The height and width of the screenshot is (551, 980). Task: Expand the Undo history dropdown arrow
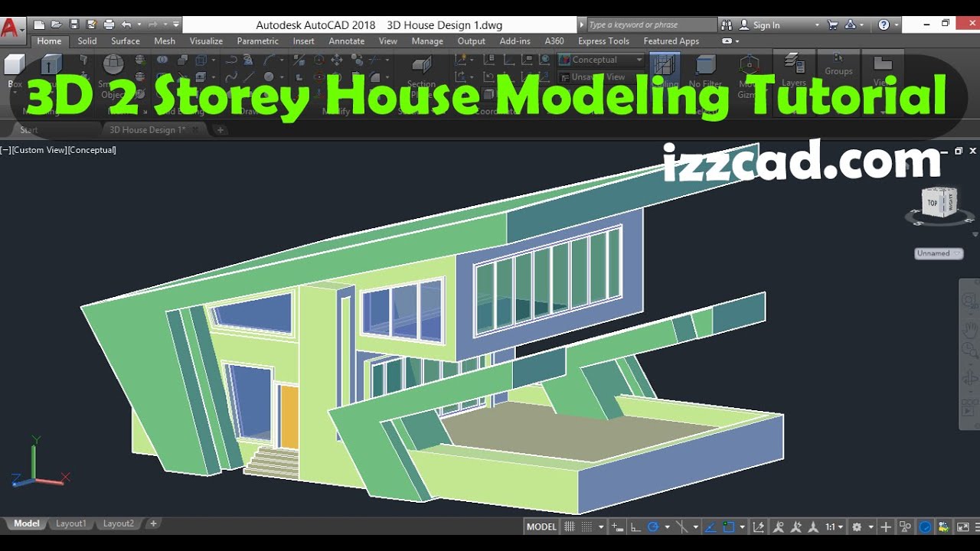pyautogui.click(x=138, y=24)
